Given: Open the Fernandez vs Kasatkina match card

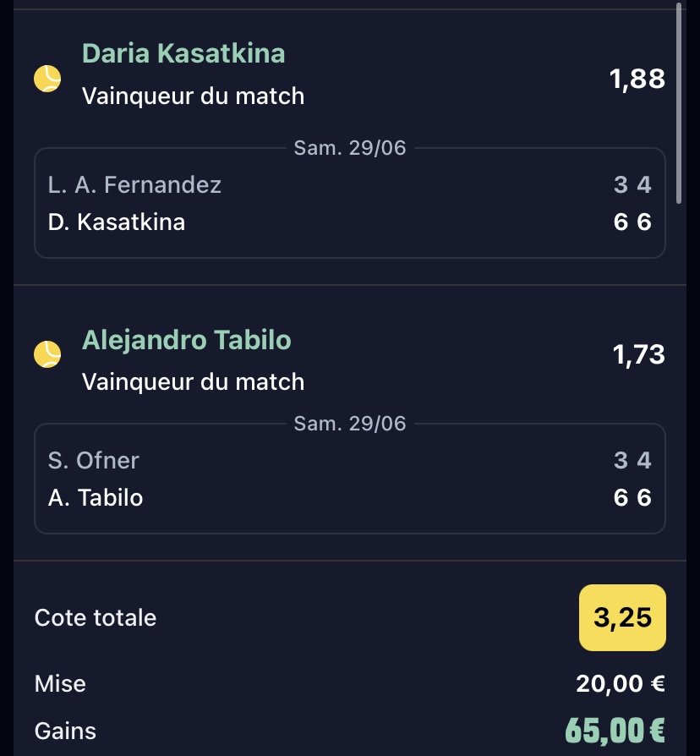Looking at the screenshot, I should tap(350, 203).
